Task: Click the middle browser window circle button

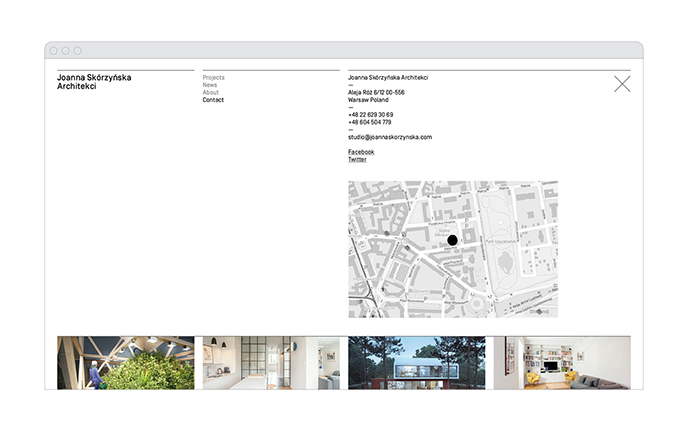Action: coord(66,50)
